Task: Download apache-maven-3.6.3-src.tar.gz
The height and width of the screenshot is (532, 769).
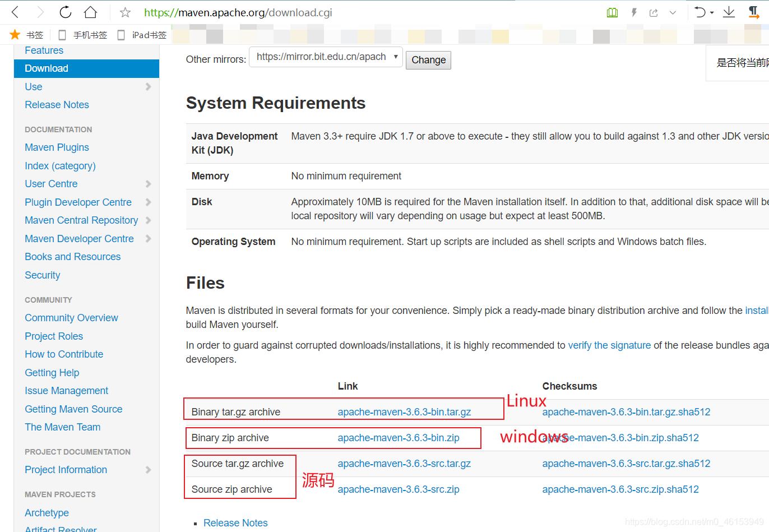Action: [404, 464]
